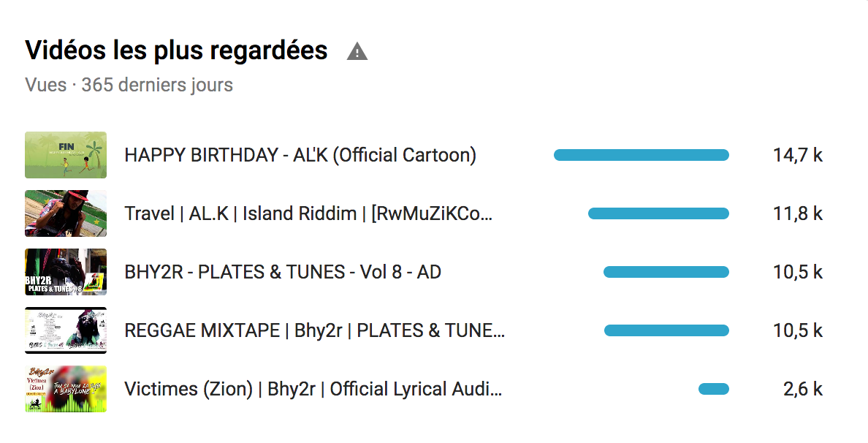
Task: Select the REGGAE MIXTAPE | Bhy2r title
Action: pos(314,330)
